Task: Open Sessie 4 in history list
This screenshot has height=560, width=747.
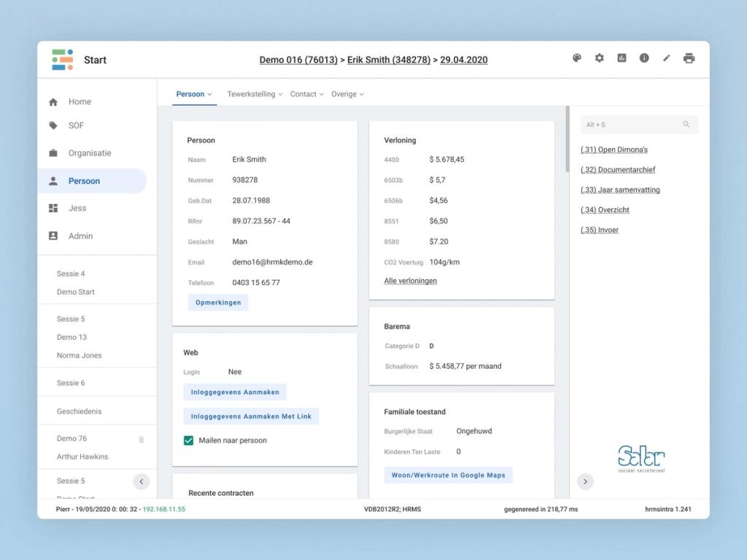Action: coord(71,274)
